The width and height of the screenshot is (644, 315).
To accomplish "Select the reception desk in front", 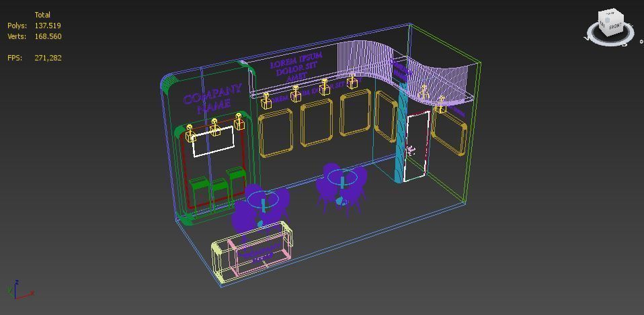I will pyautogui.click(x=253, y=252).
